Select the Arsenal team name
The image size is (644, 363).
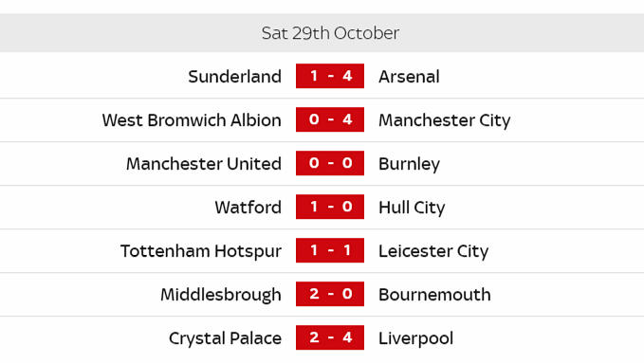[x=409, y=77]
